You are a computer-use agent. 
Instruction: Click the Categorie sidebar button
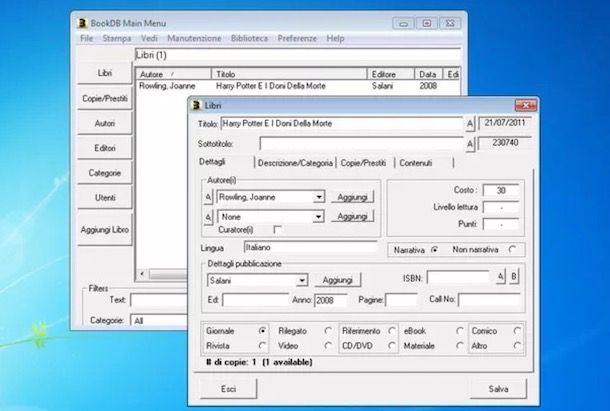coord(105,173)
